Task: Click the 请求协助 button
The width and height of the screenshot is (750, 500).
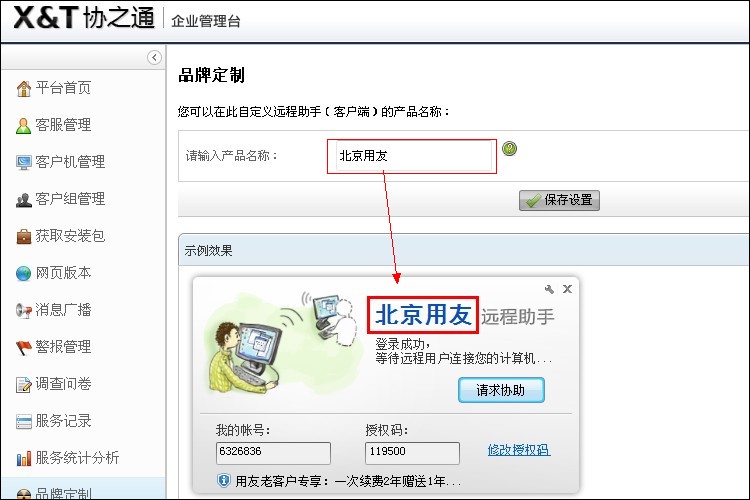Action: click(x=501, y=390)
